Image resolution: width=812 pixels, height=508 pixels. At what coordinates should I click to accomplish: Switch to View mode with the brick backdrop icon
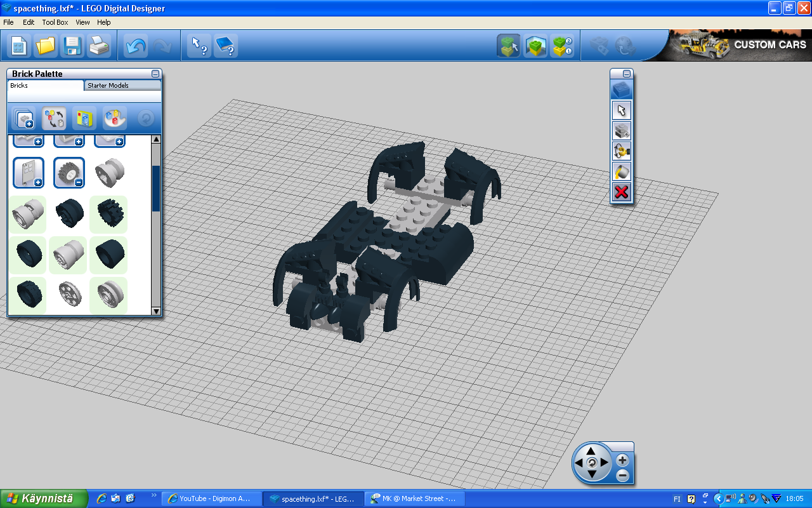pos(535,46)
